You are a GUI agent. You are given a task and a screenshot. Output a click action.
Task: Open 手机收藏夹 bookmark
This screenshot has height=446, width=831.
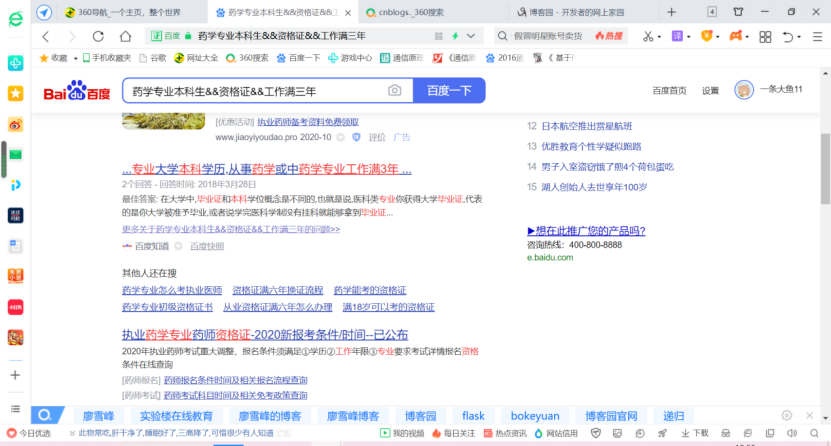(x=107, y=58)
